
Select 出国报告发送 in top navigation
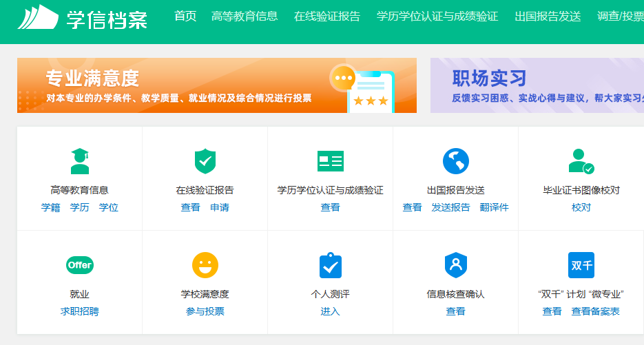point(548,16)
